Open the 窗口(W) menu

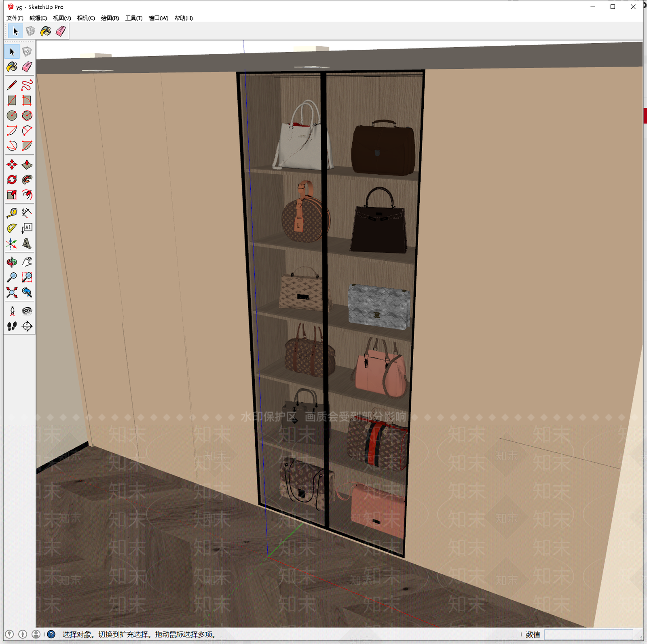click(x=159, y=18)
